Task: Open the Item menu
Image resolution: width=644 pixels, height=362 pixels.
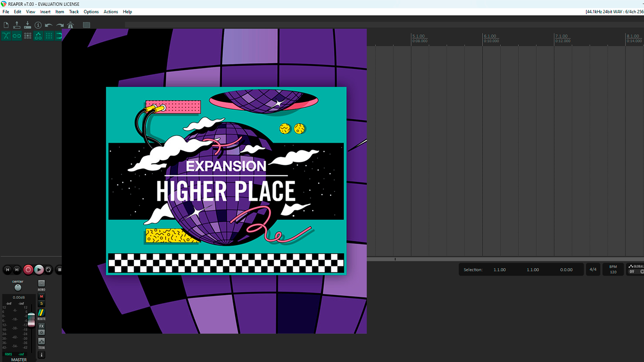Action: (60, 12)
